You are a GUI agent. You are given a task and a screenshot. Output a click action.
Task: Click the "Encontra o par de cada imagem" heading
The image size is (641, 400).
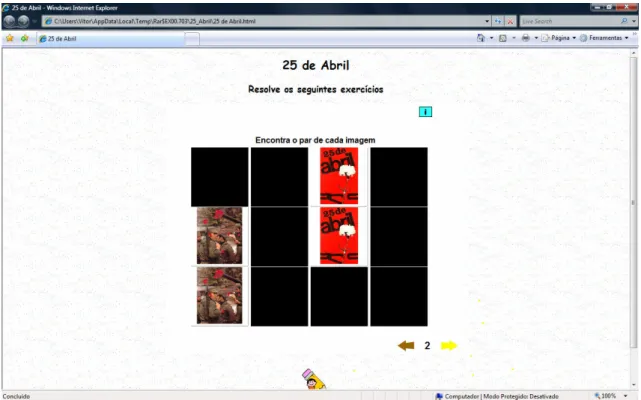pos(315,140)
